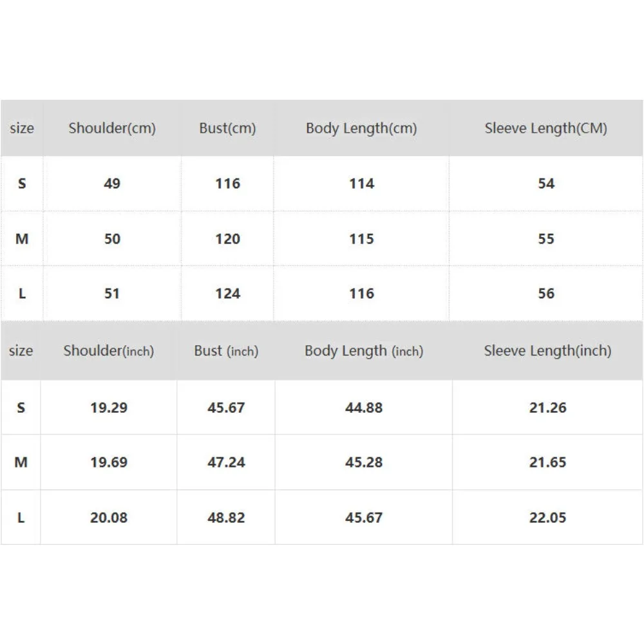Select the bust value 48.82 cell
This screenshot has height=644, width=644.
(226, 518)
